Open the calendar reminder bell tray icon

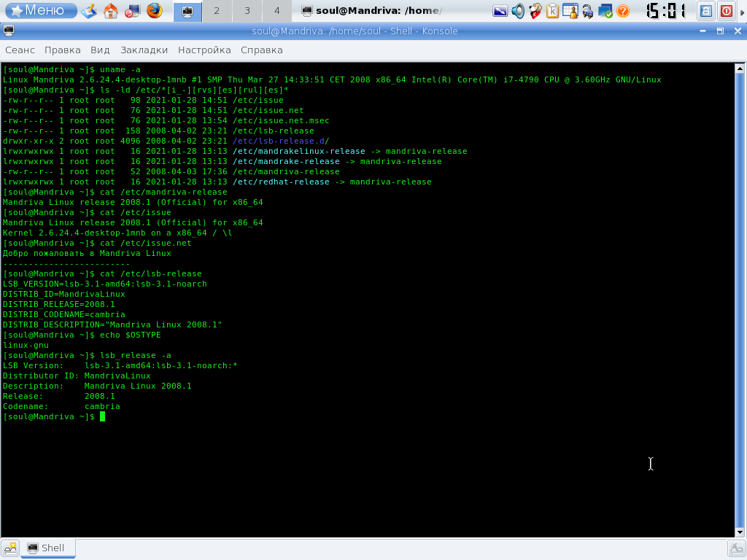(x=570, y=11)
